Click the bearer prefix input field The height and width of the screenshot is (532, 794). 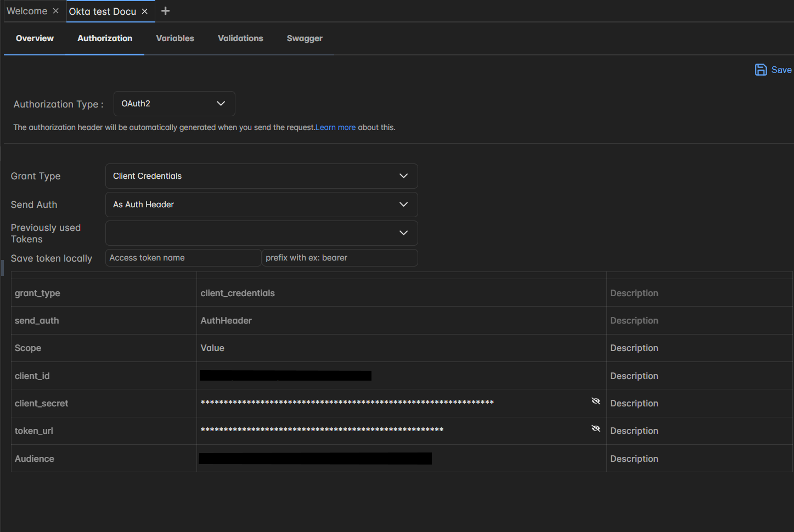click(x=339, y=257)
